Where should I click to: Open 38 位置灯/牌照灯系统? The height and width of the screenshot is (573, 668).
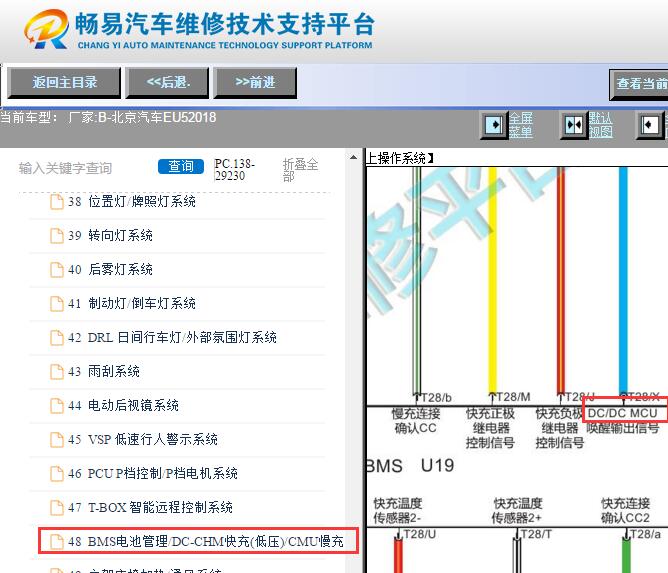[141, 202]
